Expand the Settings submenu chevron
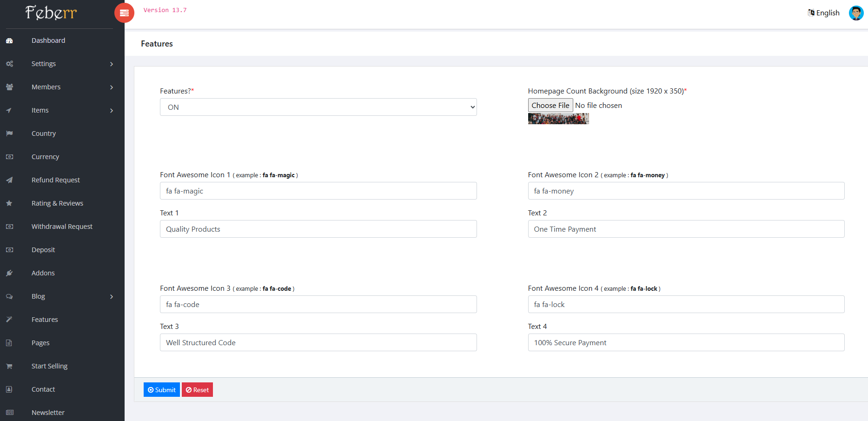The height and width of the screenshot is (421, 868). (112, 64)
